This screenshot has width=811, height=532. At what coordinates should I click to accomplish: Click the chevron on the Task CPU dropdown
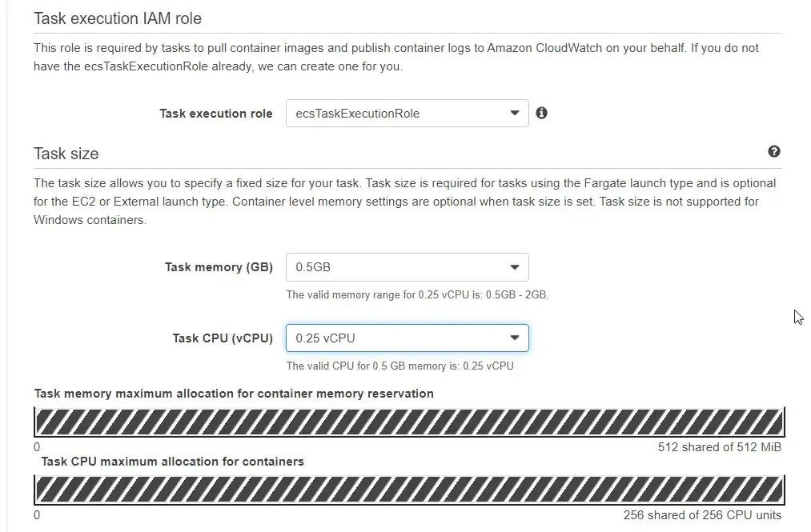tap(515, 338)
